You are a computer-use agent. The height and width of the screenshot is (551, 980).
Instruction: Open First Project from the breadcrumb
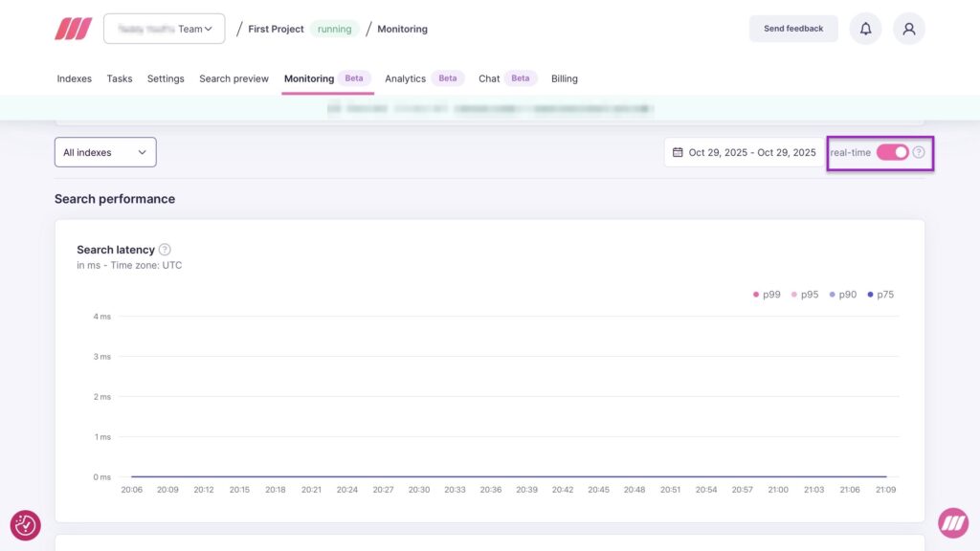[276, 29]
